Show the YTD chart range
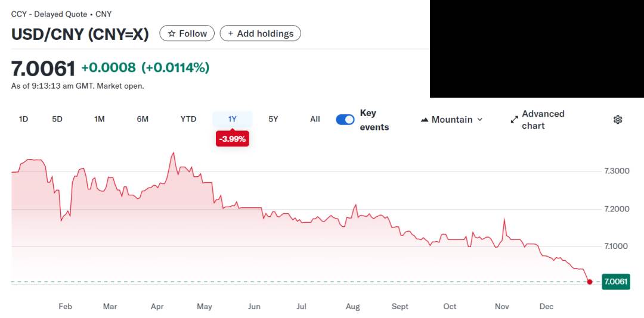 (188, 119)
